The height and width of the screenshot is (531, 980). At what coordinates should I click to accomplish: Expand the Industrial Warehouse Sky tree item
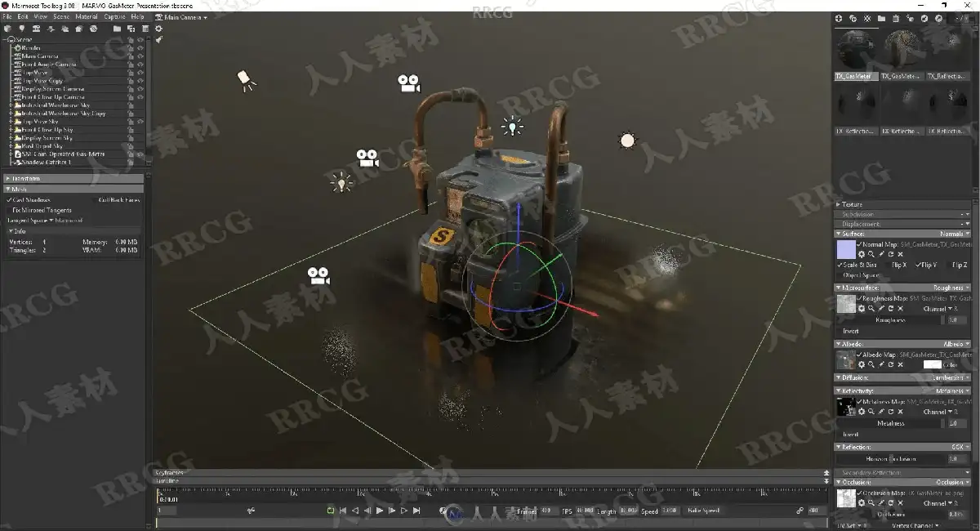[x=11, y=105]
